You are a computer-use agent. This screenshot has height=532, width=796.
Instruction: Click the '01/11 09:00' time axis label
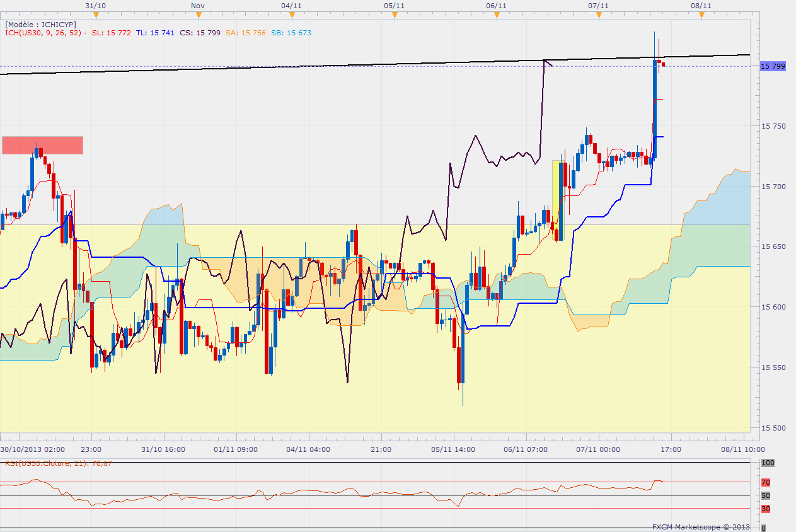pyautogui.click(x=236, y=449)
